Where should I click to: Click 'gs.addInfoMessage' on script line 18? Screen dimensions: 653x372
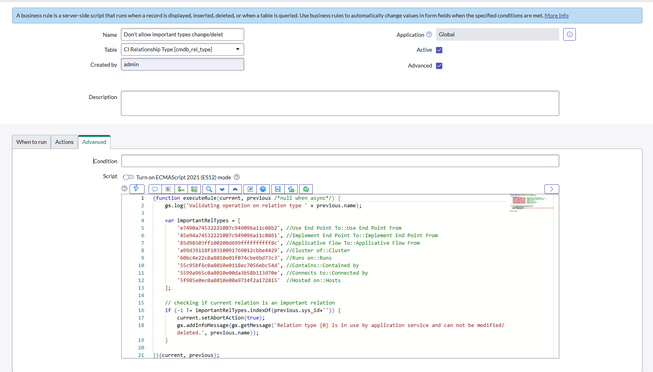(203, 325)
